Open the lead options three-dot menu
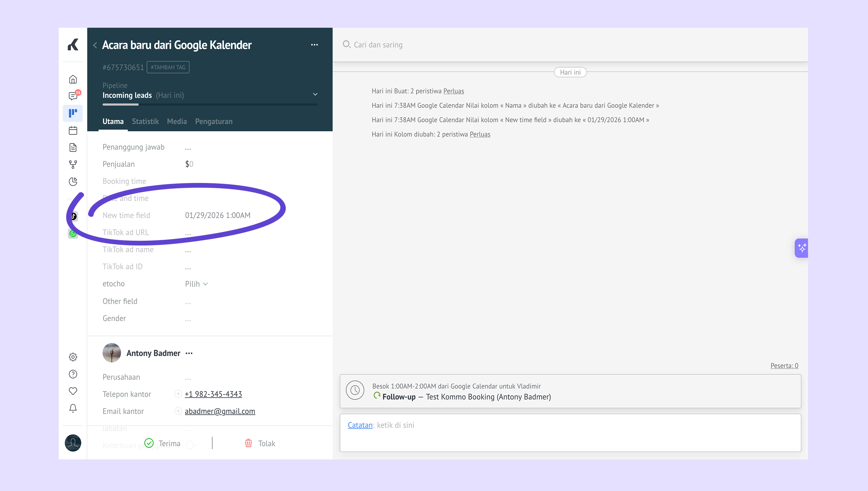This screenshot has height=491, width=868. [314, 45]
